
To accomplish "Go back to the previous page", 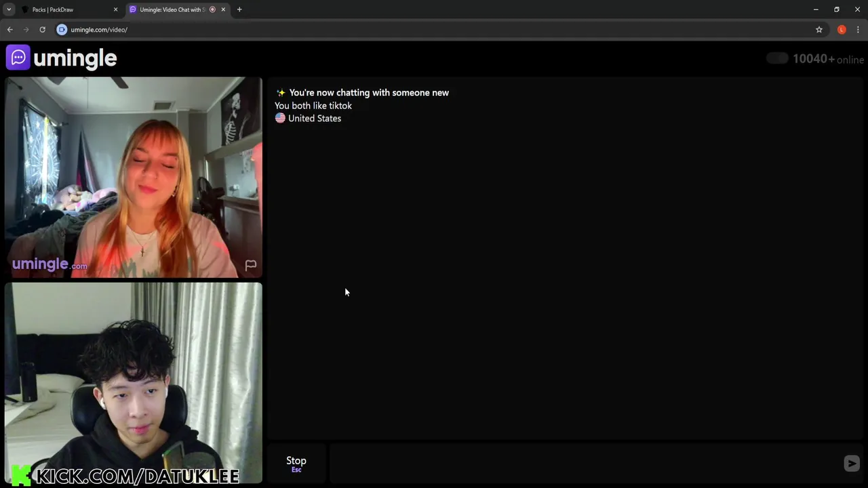I will pyautogui.click(x=10, y=30).
